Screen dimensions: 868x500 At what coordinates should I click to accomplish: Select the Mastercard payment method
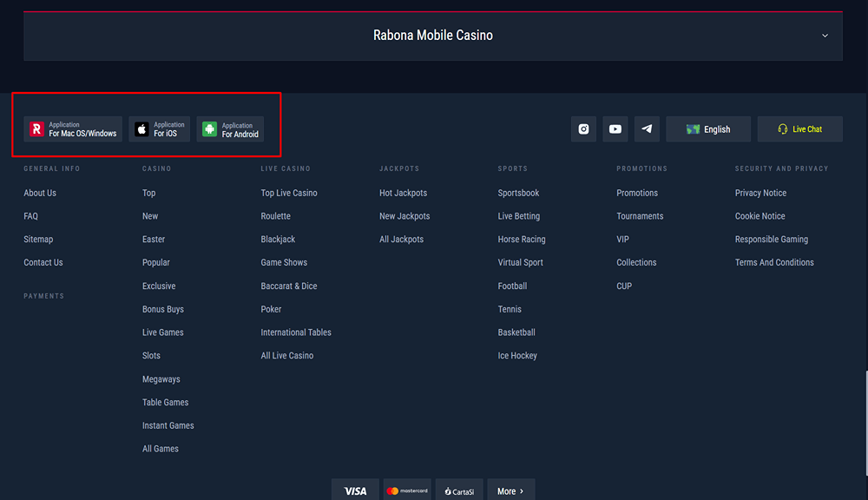click(407, 490)
